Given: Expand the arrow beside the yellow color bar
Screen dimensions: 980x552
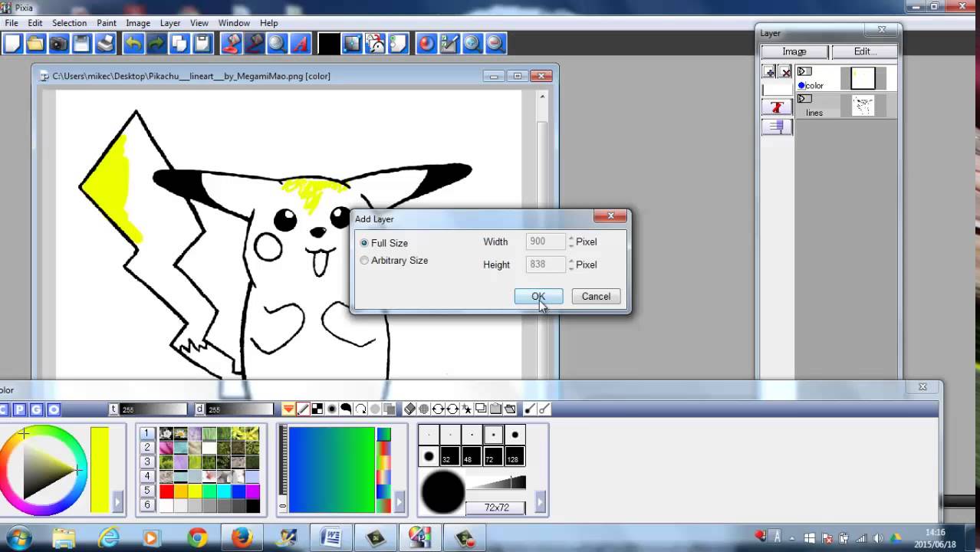Looking at the screenshot, I should pyautogui.click(x=117, y=503).
